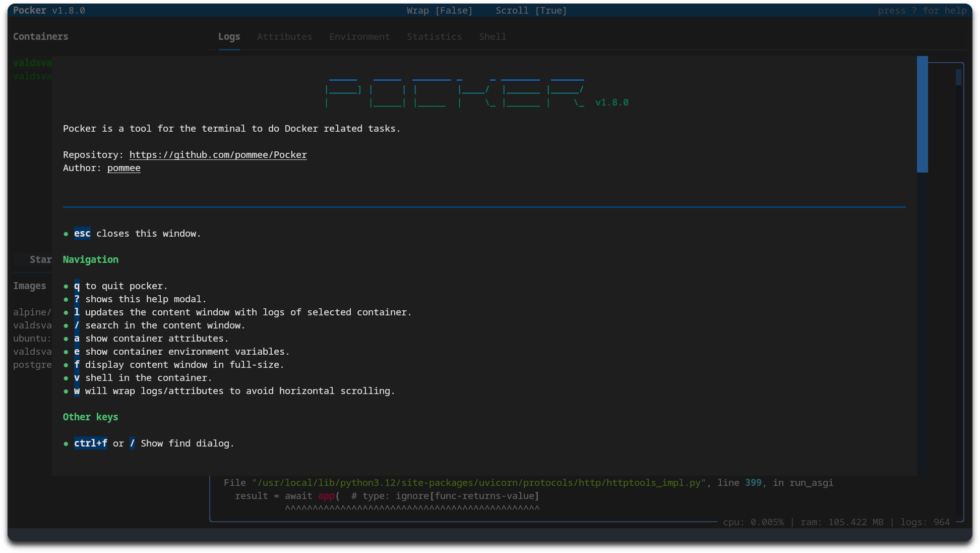Select the first valdsva container entry

pyautogui.click(x=32, y=63)
